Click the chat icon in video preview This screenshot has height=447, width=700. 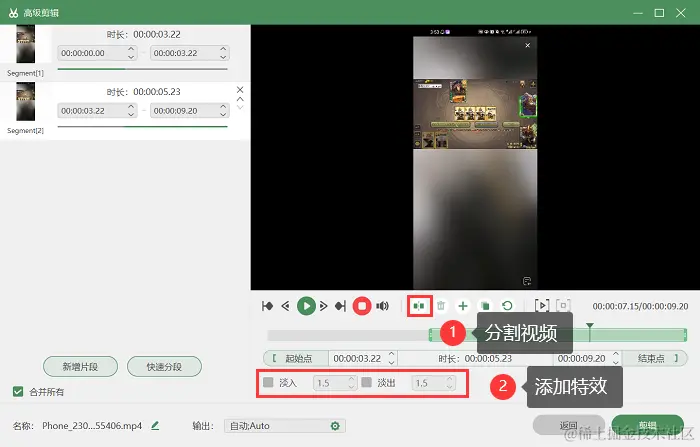(527, 281)
